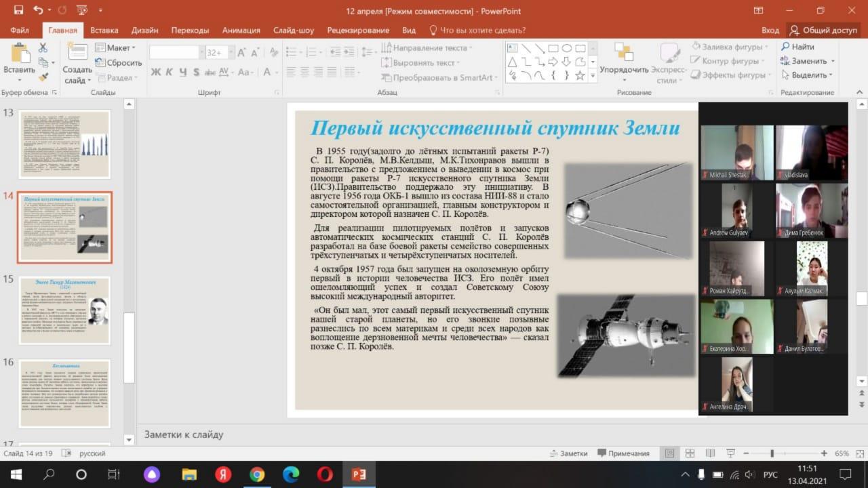The width and height of the screenshot is (868, 488).
Task: Switch to the Вставка tab
Action: click(104, 30)
